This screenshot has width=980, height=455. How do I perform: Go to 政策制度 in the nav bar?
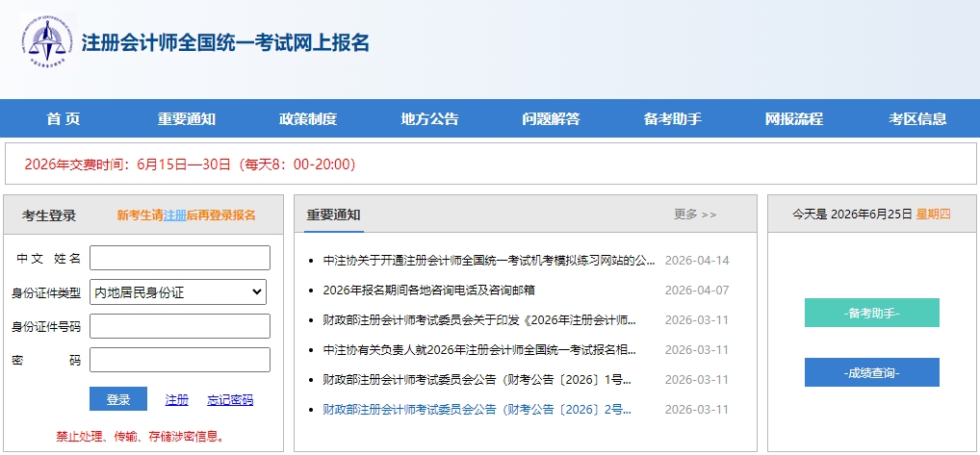point(307,118)
